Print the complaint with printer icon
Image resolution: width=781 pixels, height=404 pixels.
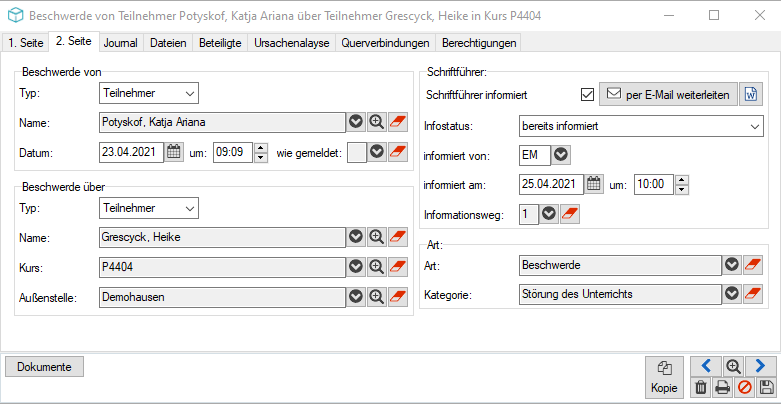722,387
